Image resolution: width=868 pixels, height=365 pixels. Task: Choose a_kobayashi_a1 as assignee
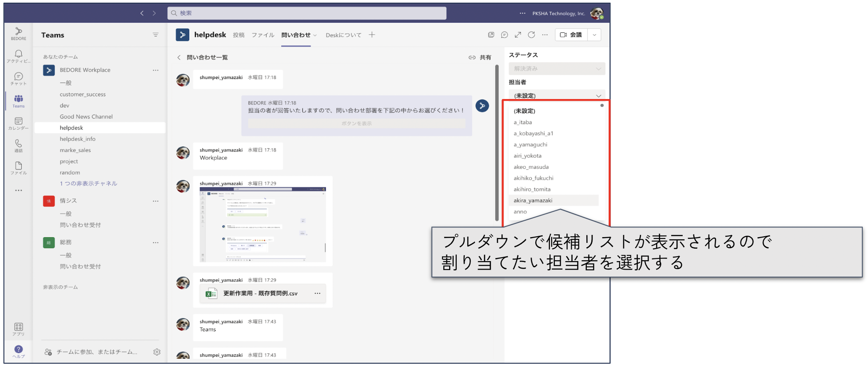pos(534,133)
